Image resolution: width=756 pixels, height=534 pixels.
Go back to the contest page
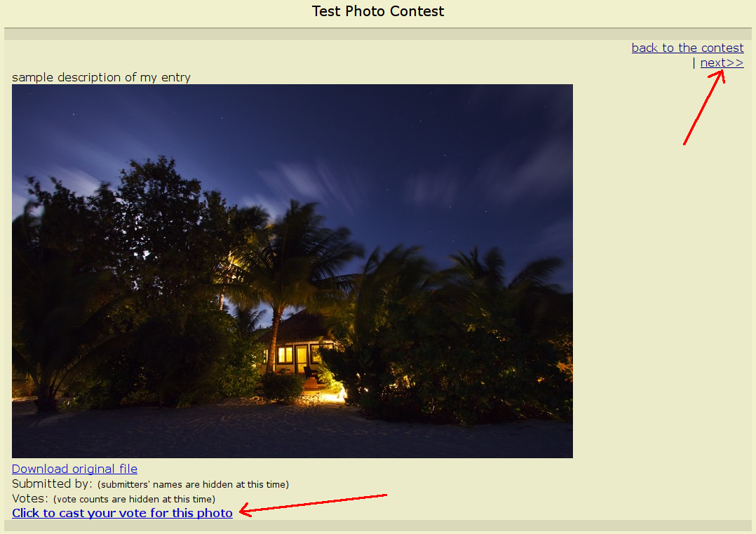[x=687, y=48]
